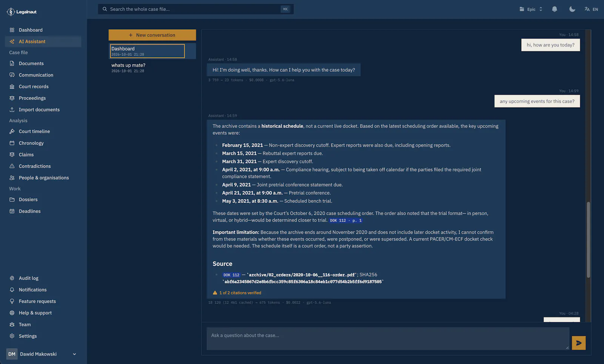This screenshot has height=364, width=604.
Task: Click the 'any upcoming events for this case?' message
Action: point(537,101)
